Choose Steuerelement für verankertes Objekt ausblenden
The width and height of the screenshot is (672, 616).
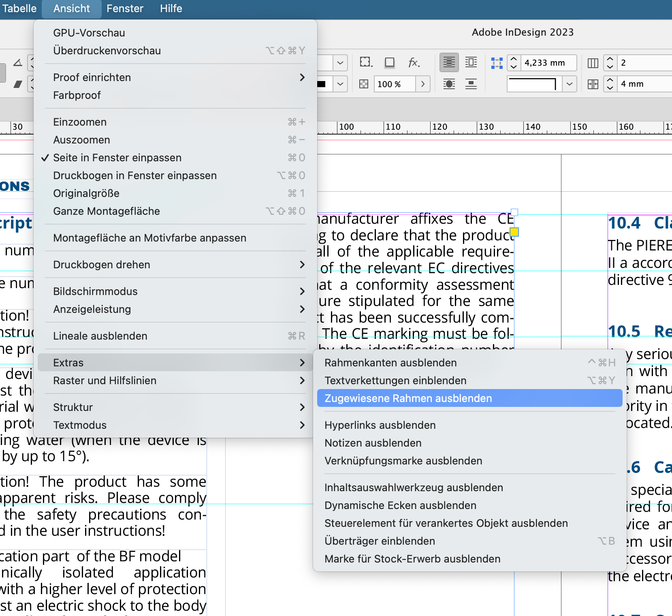click(470, 523)
